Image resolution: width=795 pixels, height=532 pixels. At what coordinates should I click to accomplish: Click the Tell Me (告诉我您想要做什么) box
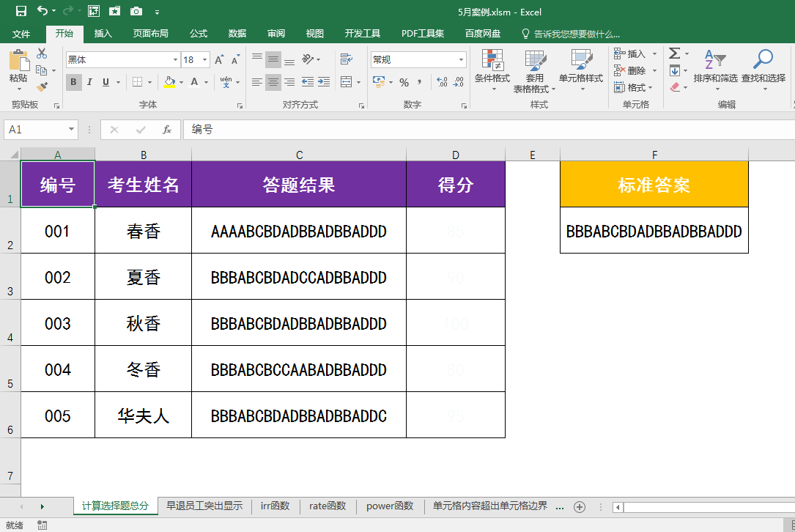tap(571, 34)
